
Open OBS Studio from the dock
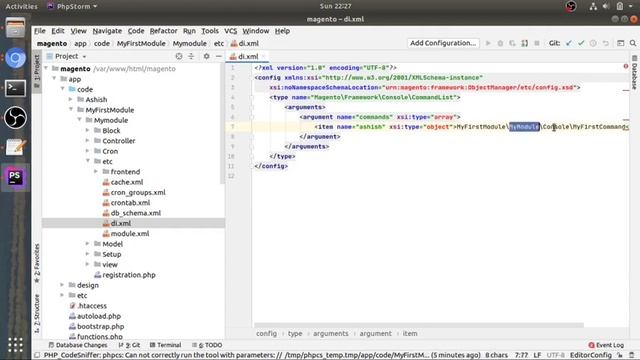[15, 118]
